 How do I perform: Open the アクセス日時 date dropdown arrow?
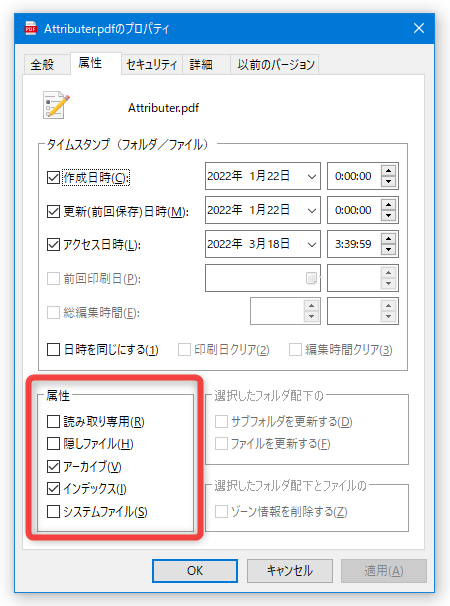pyautogui.click(x=312, y=245)
